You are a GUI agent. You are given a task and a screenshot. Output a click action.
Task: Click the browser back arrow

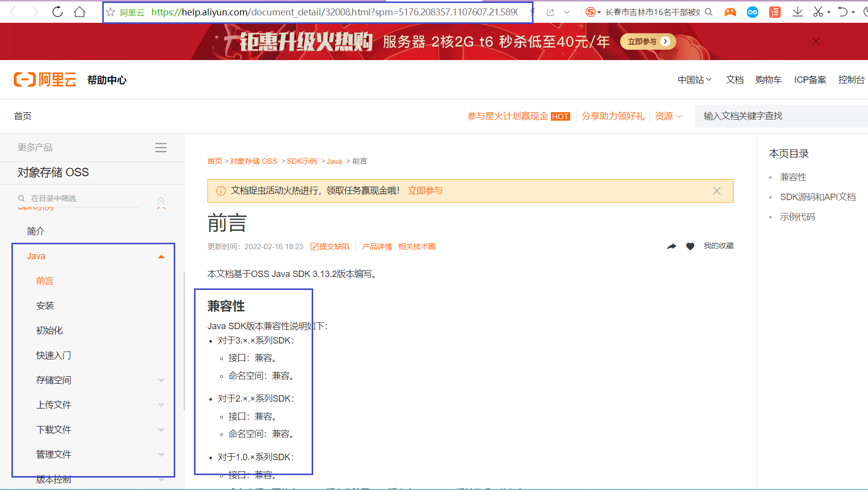click(13, 12)
